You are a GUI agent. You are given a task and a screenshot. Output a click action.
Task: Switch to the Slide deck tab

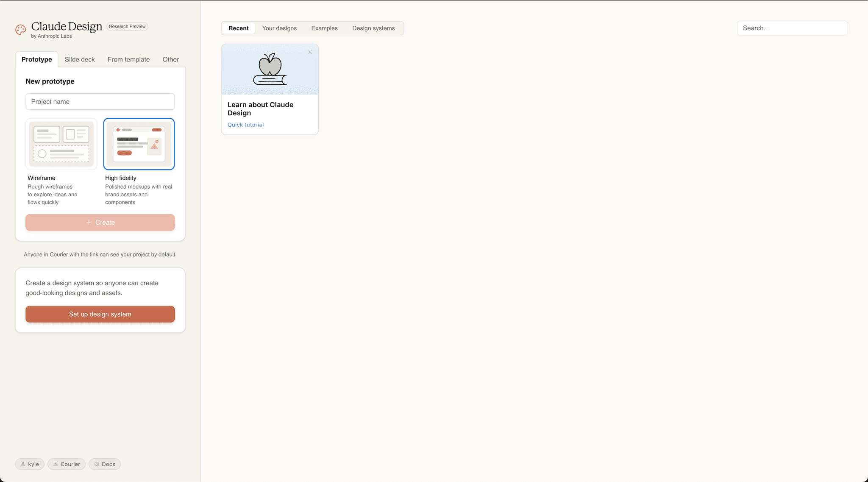point(80,59)
